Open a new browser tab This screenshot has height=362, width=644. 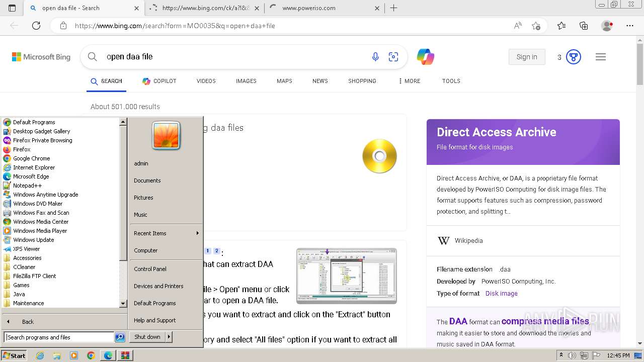point(393,8)
